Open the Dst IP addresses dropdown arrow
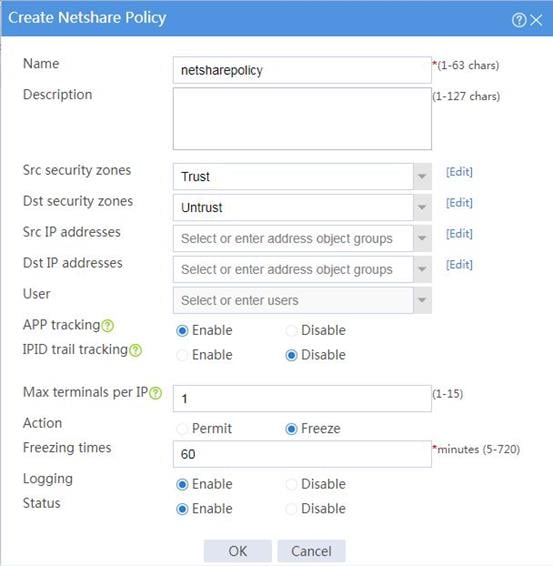The image size is (553, 566). pos(422,269)
